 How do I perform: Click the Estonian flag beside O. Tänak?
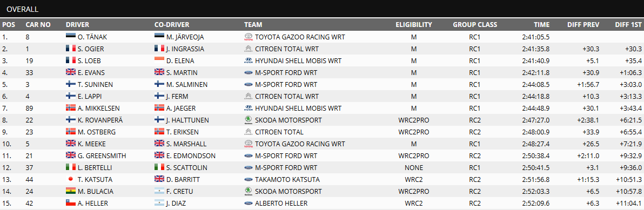pos(71,37)
